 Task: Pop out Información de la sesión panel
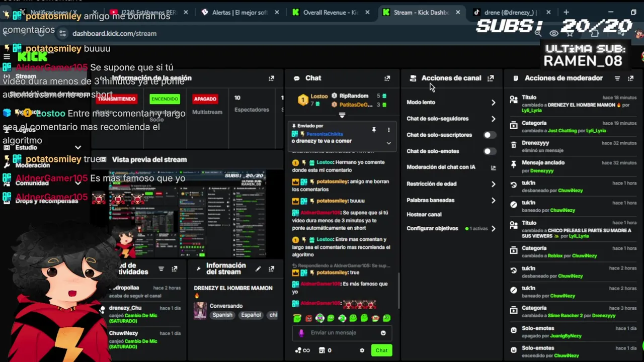click(x=271, y=78)
